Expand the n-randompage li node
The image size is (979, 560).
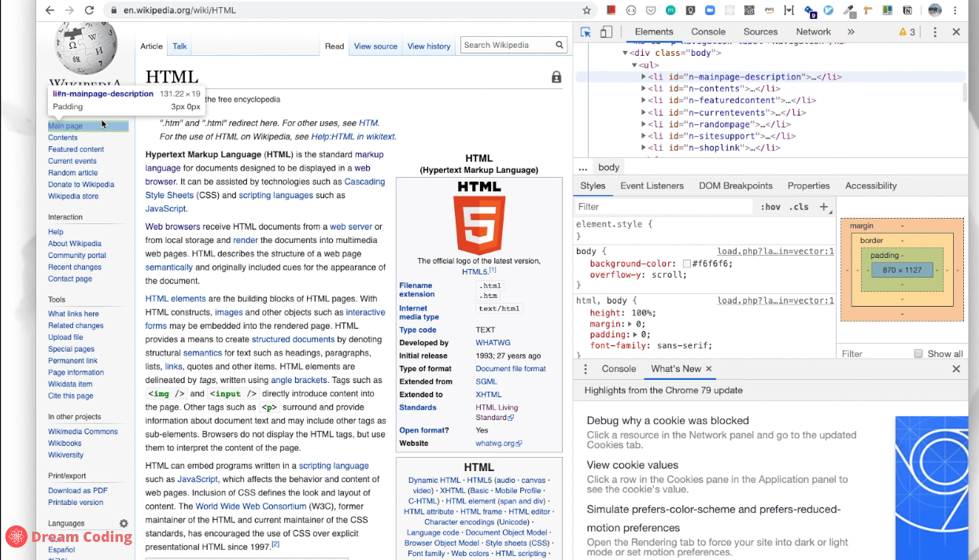(643, 124)
